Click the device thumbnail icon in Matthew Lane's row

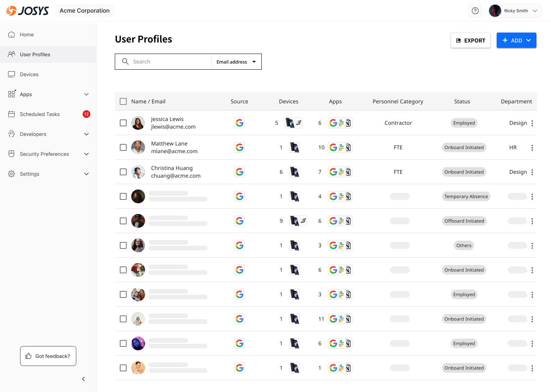pyautogui.click(x=295, y=147)
